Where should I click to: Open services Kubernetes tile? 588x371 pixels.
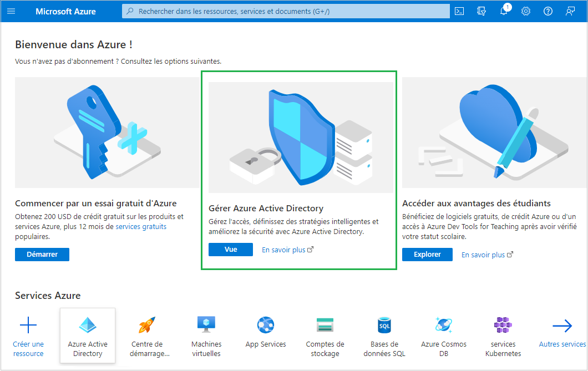click(x=503, y=336)
